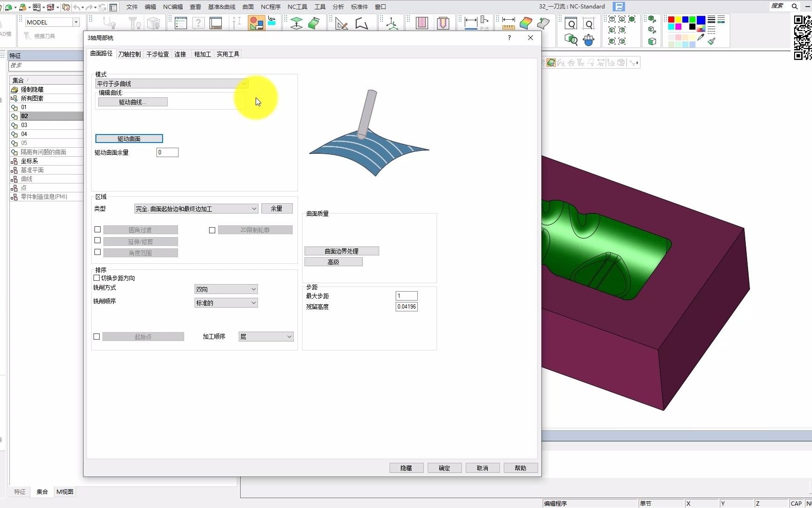Click the 最大步距 input field
This screenshot has height=508, width=812.
pyautogui.click(x=406, y=296)
